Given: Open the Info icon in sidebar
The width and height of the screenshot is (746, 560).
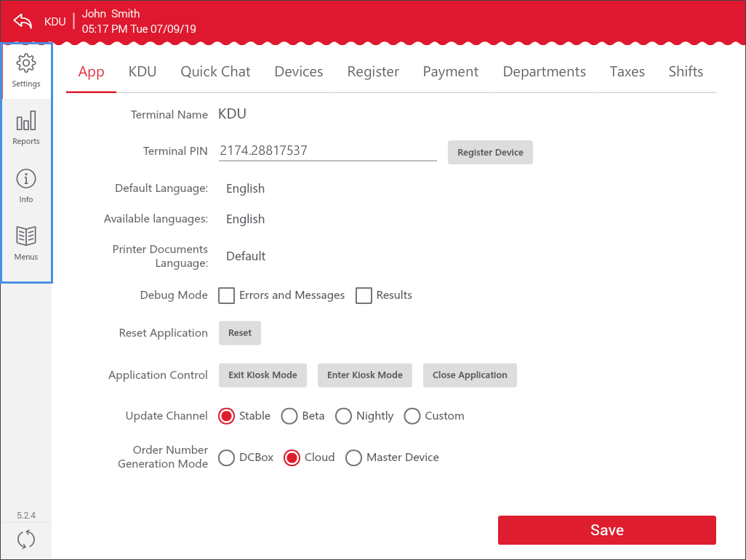Looking at the screenshot, I should pos(26,180).
